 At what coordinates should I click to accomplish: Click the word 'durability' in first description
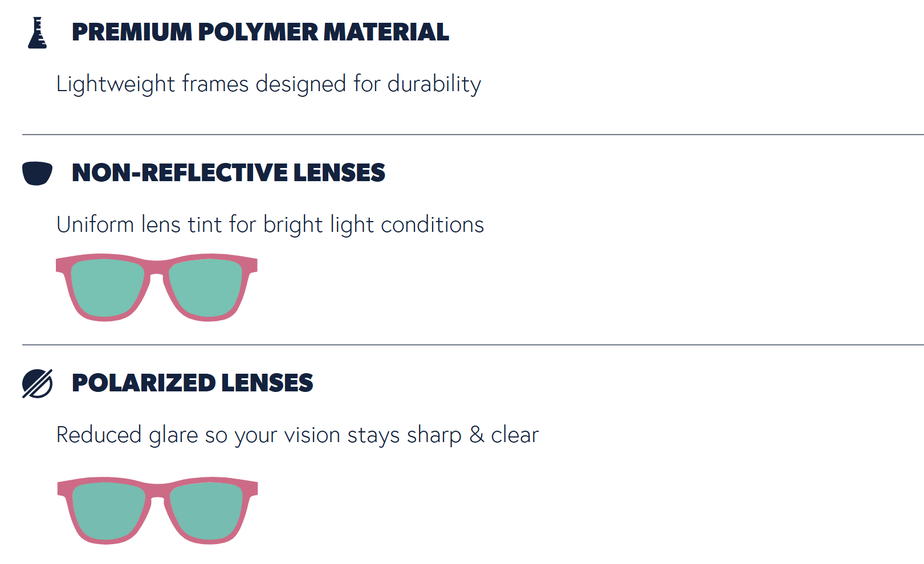click(x=434, y=84)
